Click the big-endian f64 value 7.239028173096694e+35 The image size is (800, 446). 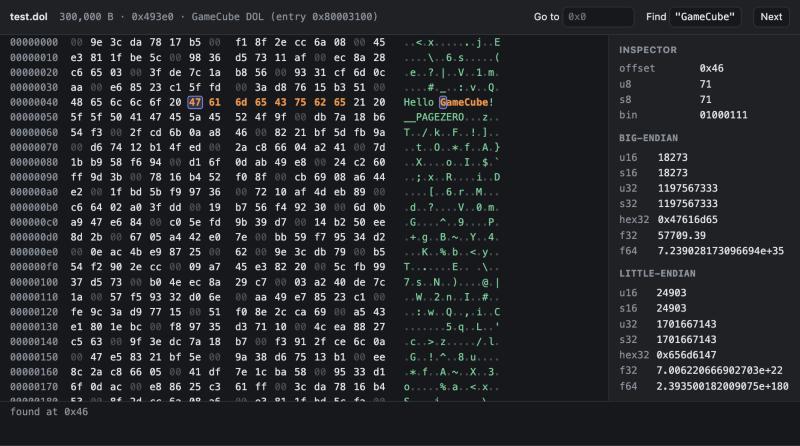click(720, 251)
